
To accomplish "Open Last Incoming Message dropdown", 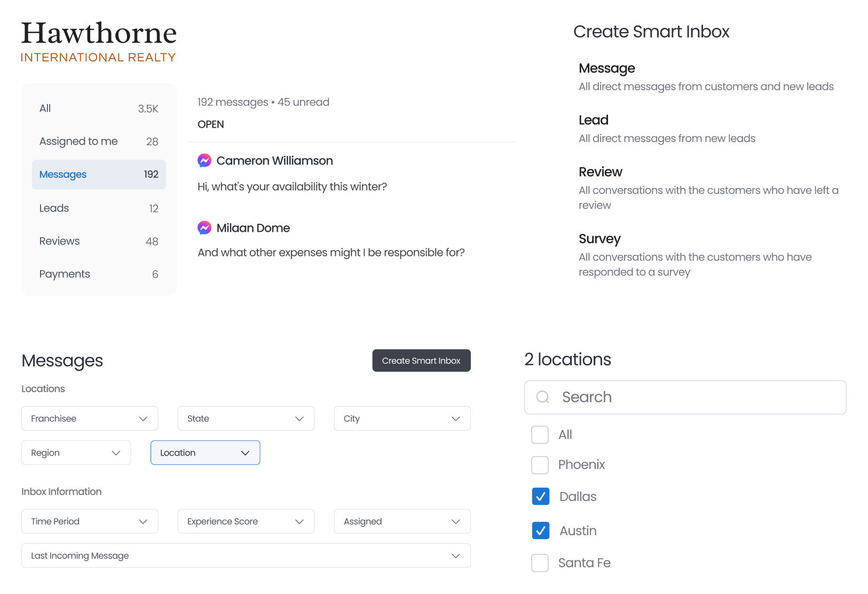I will point(246,556).
